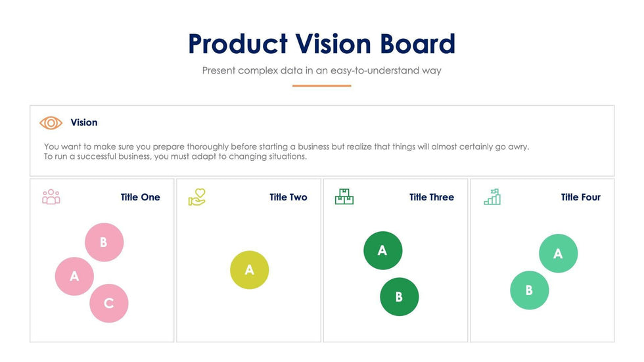Select pink circle C in Title One

pos(109,304)
